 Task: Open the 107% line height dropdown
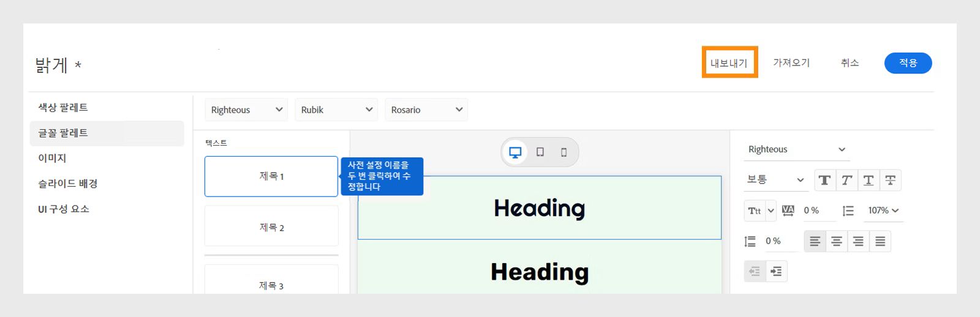(883, 211)
